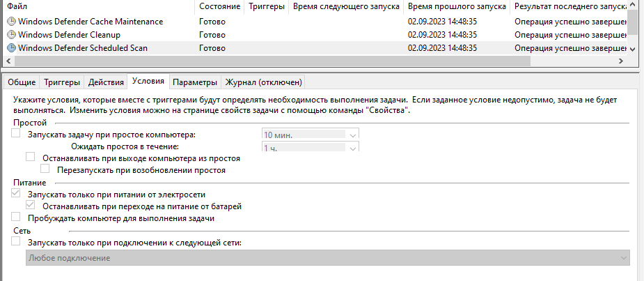The width and height of the screenshot is (644, 281).
Task: Toggle stop when computer leaves idle state
Action: [31, 157]
